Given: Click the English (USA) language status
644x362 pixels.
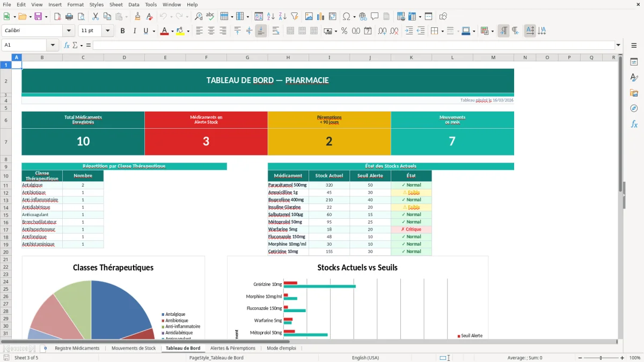Looking at the screenshot, I should click(365, 358).
